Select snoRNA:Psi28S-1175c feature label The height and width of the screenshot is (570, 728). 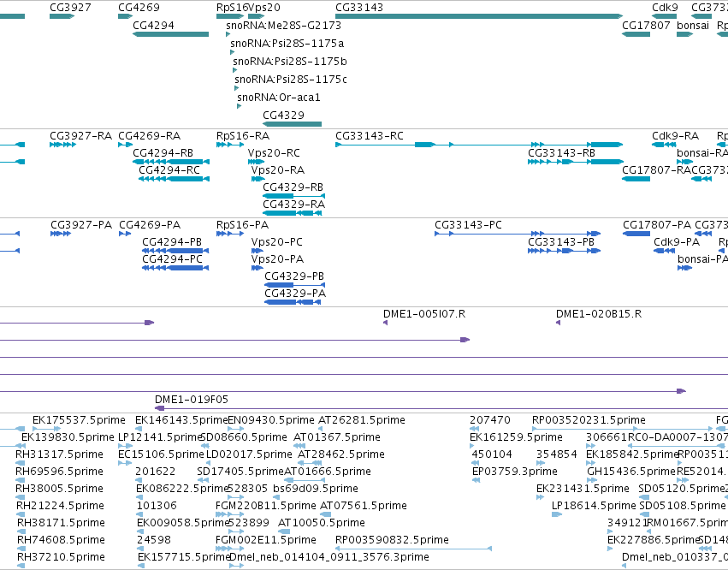291,80
